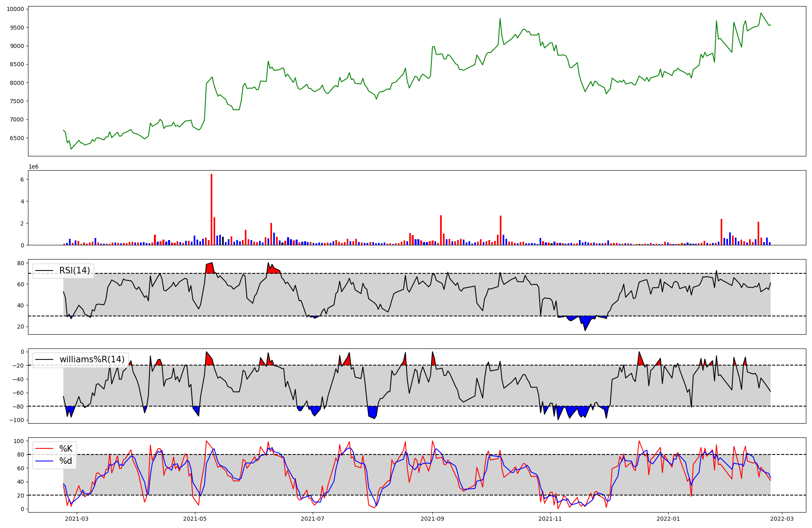The image size is (812, 528).
Task: Select the %d legend entry text
Action: [x=66, y=461]
